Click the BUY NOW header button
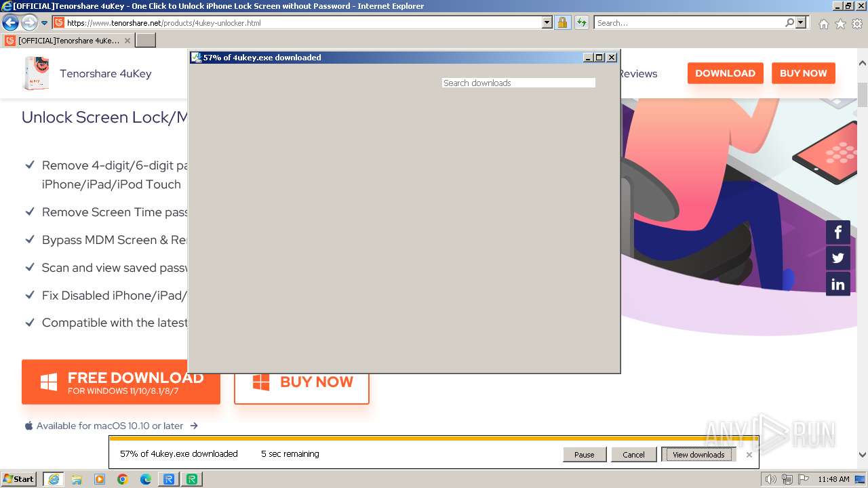The image size is (868, 488). pos(803,73)
